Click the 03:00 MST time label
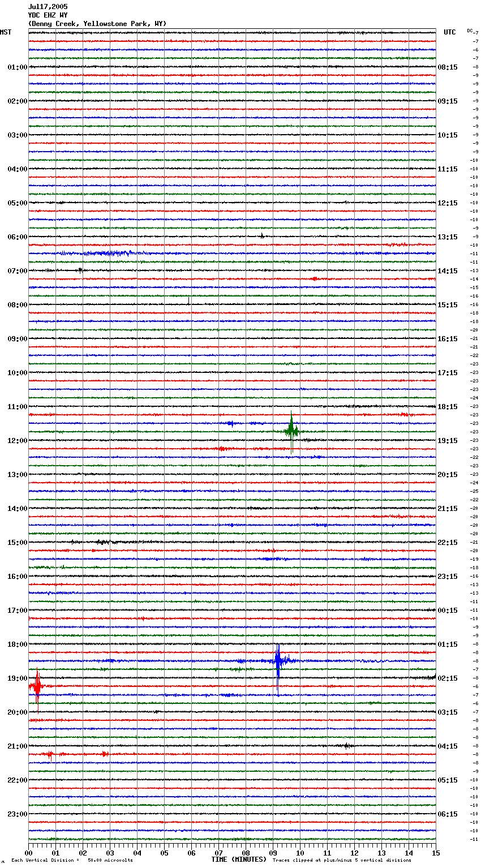Screen dimensions: 481x868 point(18,135)
